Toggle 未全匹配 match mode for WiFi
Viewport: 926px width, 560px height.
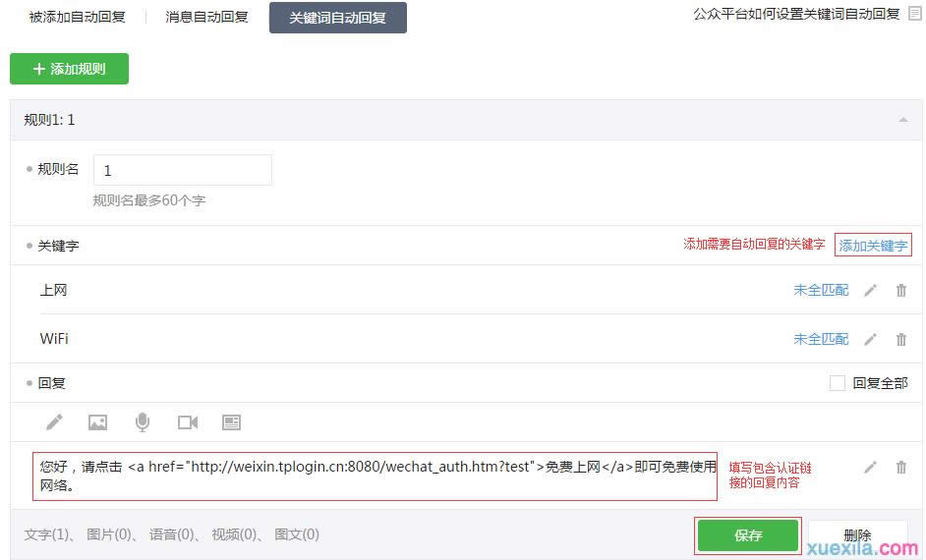[821, 339]
